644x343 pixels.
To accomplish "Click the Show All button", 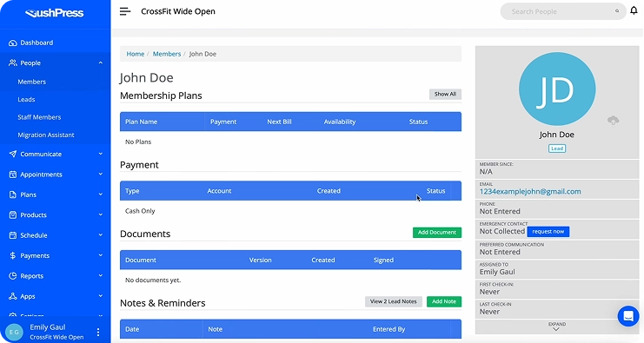I will 445,94.
